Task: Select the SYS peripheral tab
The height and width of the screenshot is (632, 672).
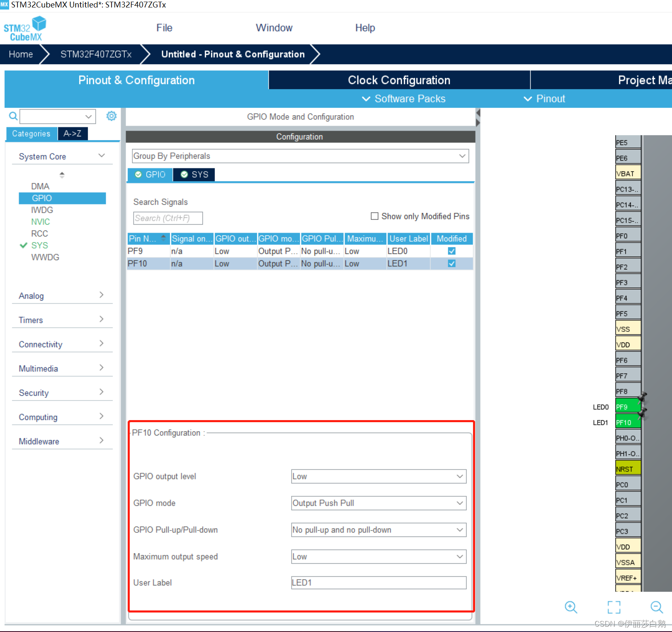Action: [x=194, y=175]
